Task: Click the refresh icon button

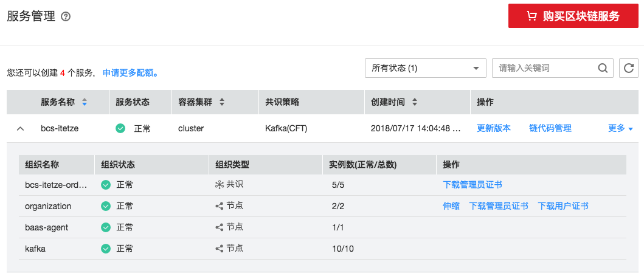Action: (x=629, y=68)
